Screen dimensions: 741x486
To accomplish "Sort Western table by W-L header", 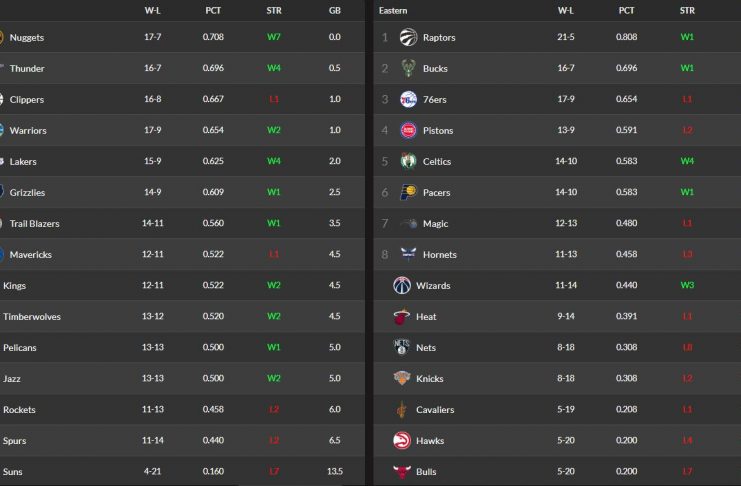I will 153,10.
